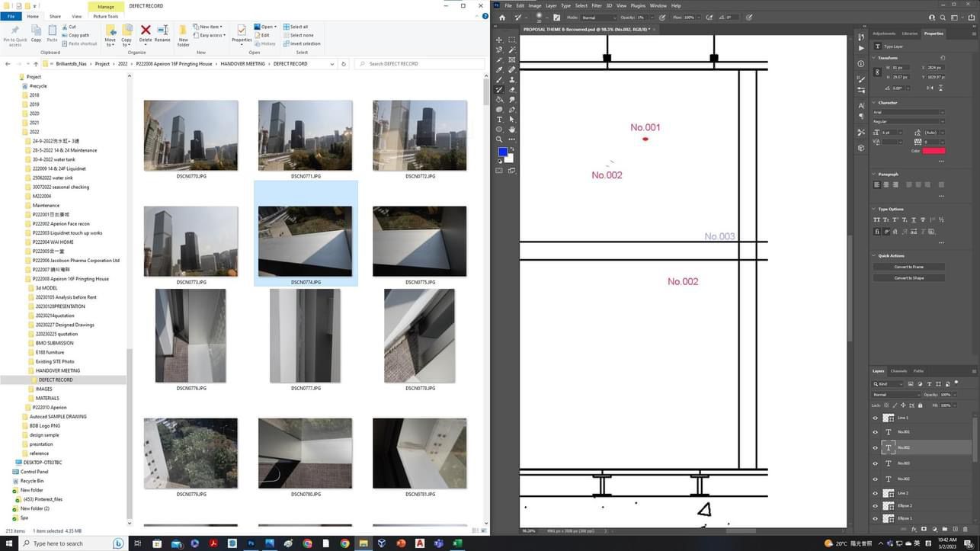Image resolution: width=980 pixels, height=551 pixels.
Task: Activate the Eraser tool
Action: [x=511, y=89]
